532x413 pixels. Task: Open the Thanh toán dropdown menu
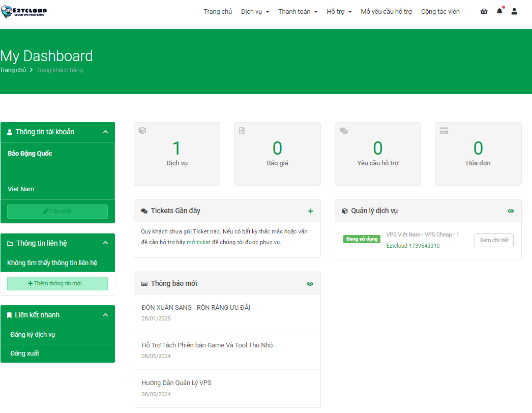point(298,12)
